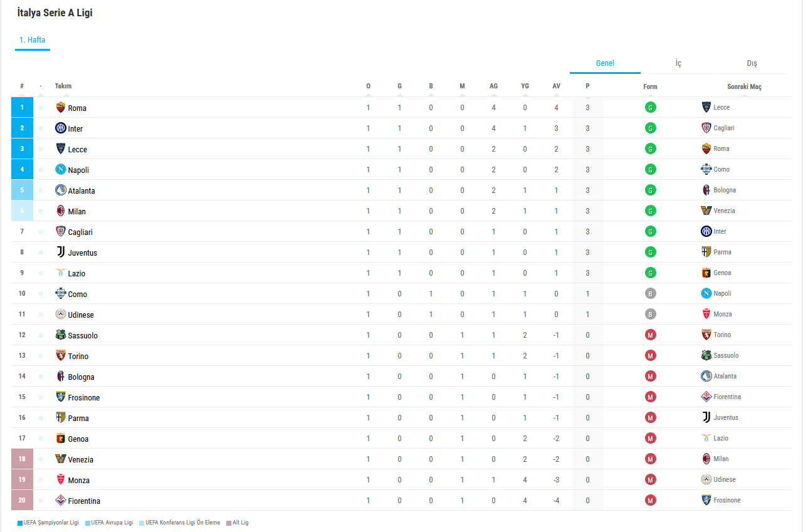Image resolution: width=803 pixels, height=532 pixels.
Task: Click the Bologna crest in the Takım column
Action: click(x=61, y=376)
